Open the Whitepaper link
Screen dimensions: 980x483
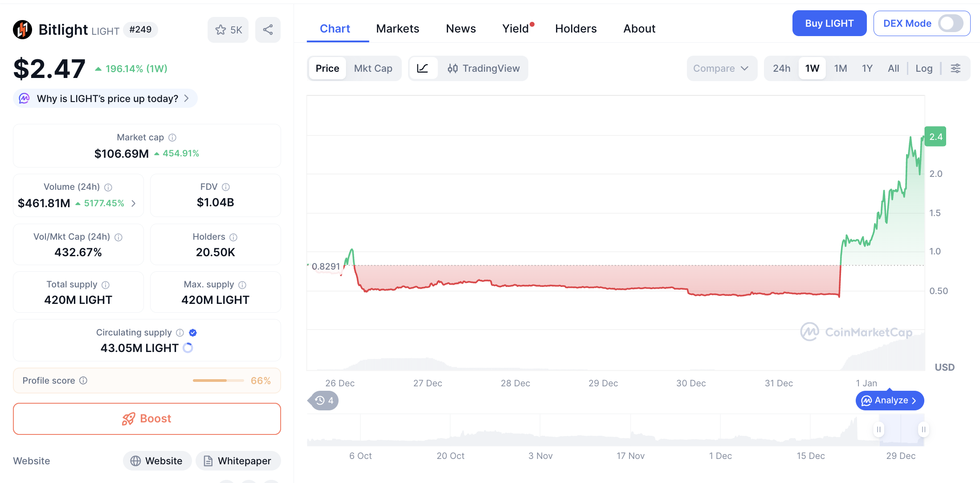click(238, 461)
